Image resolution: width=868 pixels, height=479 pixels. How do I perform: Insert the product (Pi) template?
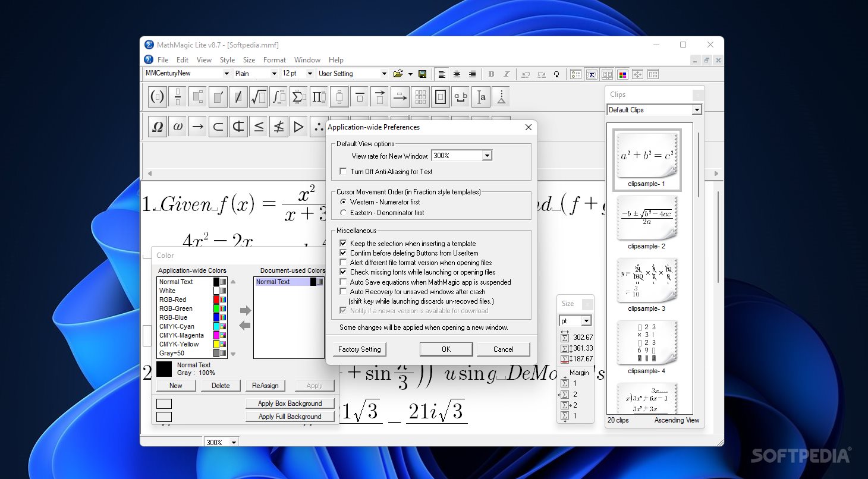319,96
